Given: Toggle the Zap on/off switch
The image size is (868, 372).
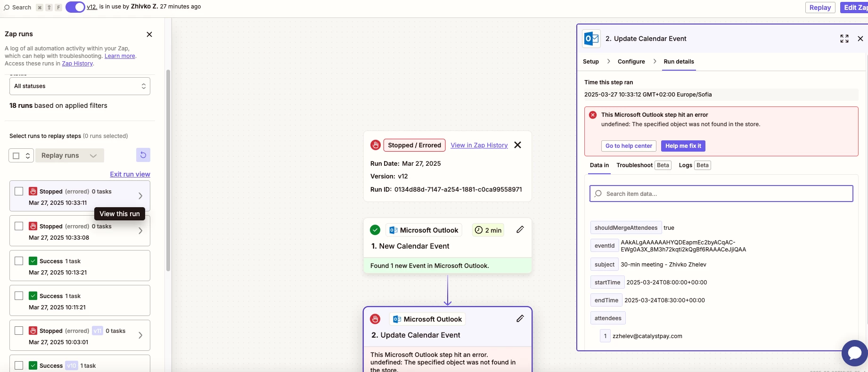Looking at the screenshot, I should [x=75, y=7].
